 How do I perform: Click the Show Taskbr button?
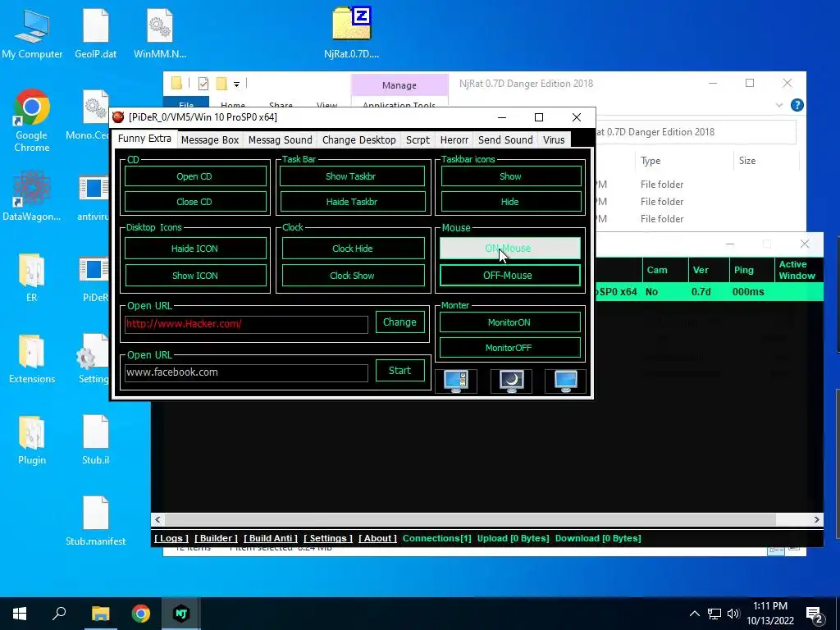(x=352, y=176)
